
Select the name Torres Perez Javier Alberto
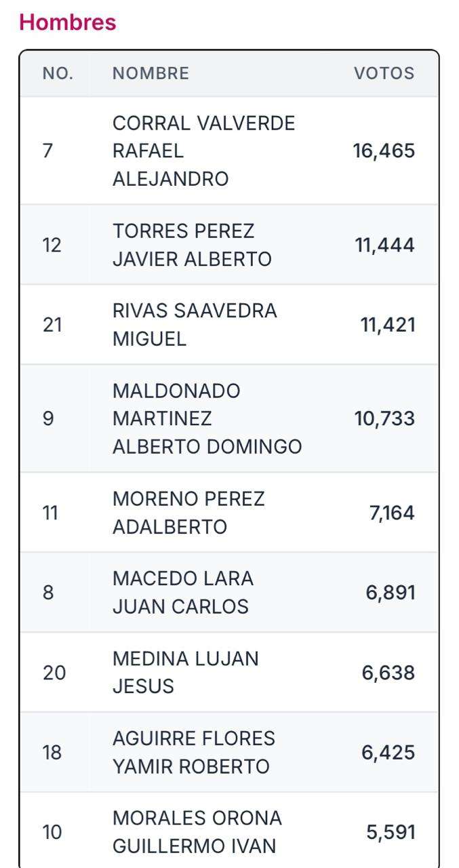pos(192,245)
